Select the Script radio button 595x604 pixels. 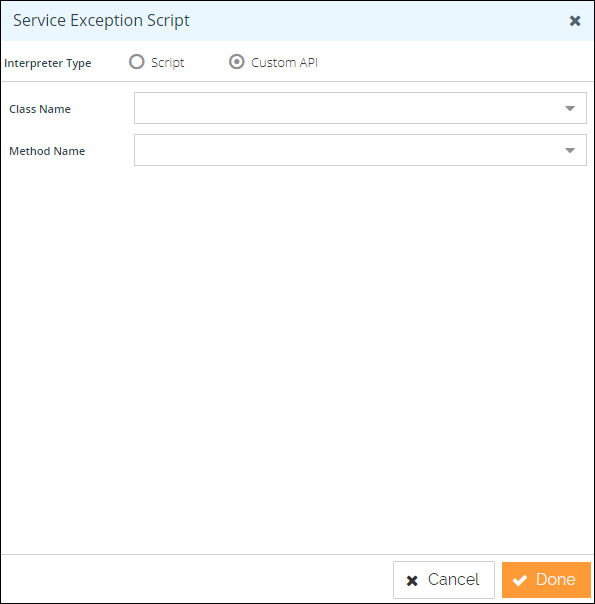pos(137,62)
